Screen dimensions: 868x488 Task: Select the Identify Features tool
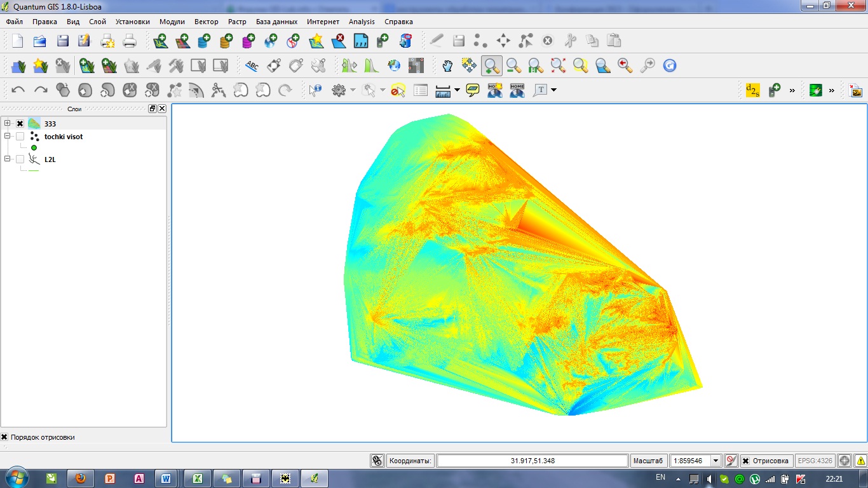point(315,90)
